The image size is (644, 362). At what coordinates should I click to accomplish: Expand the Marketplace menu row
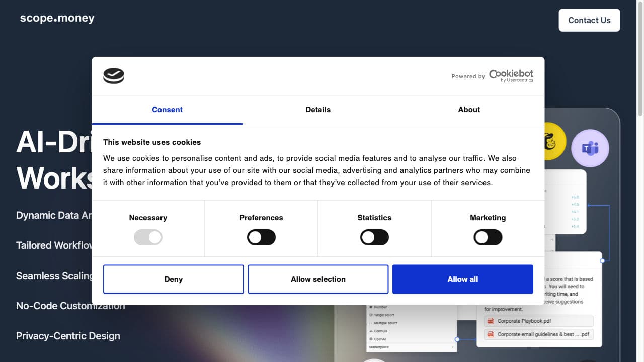[412, 347]
